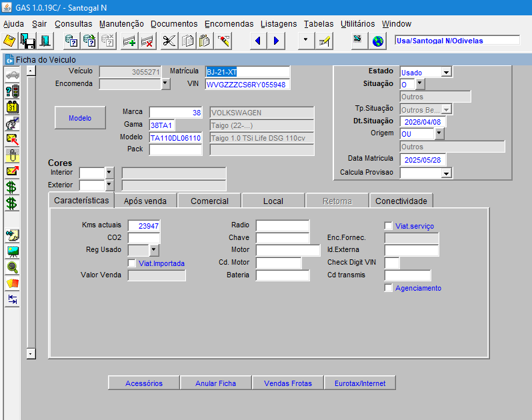Expand the Origem dropdown
Viewport: 532px width, 420px height.
[439, 133]
